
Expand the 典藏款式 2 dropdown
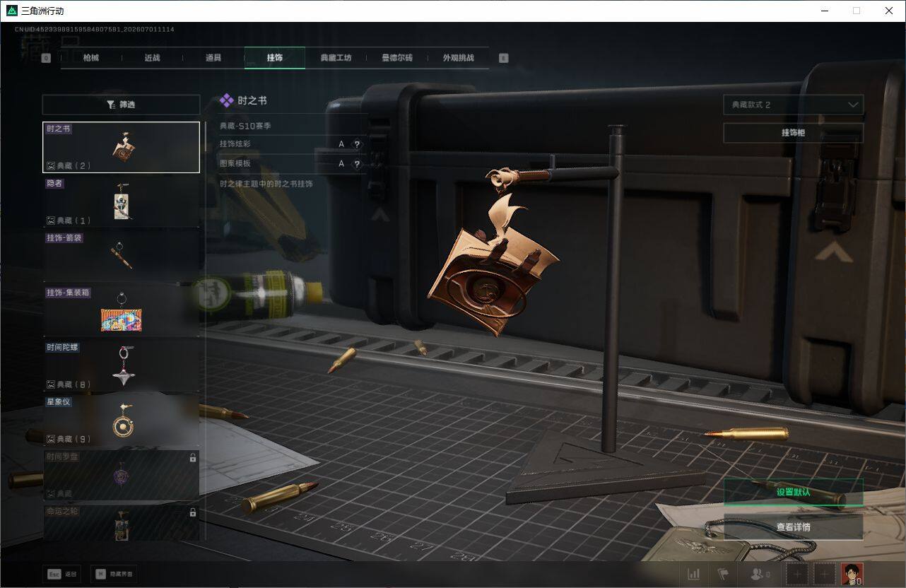click(x=793, y=105)
